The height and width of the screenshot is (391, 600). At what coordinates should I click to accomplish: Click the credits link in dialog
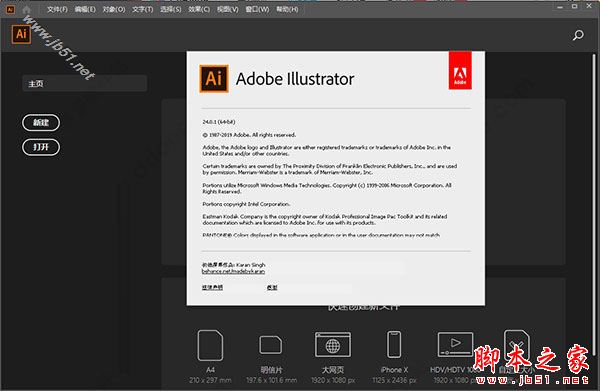pos(272,287)
